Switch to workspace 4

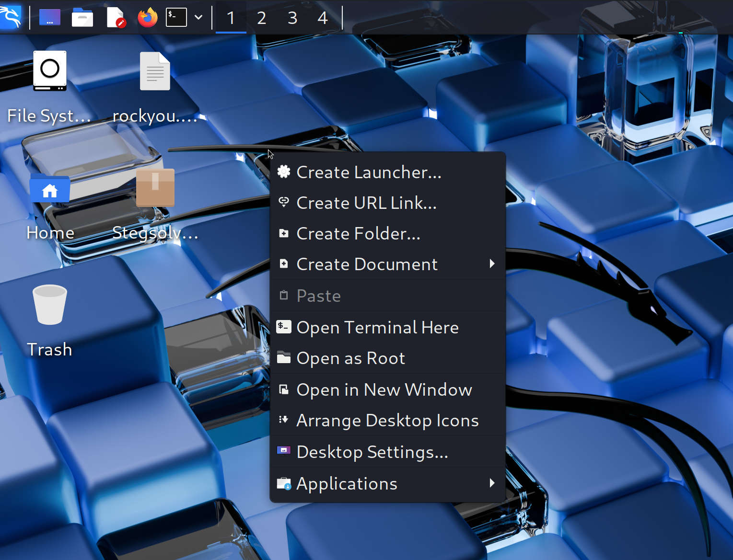click(x=323, y=18)
